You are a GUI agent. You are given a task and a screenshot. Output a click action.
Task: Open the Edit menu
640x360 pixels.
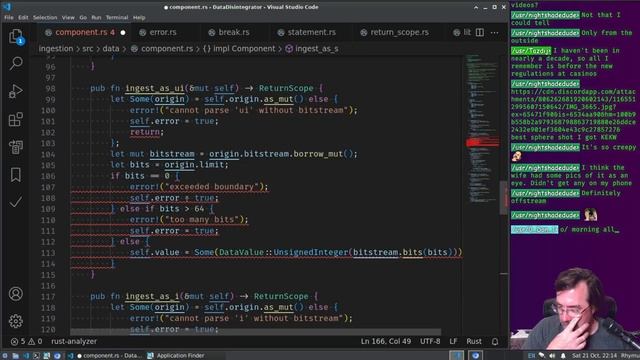coord(23,18)
